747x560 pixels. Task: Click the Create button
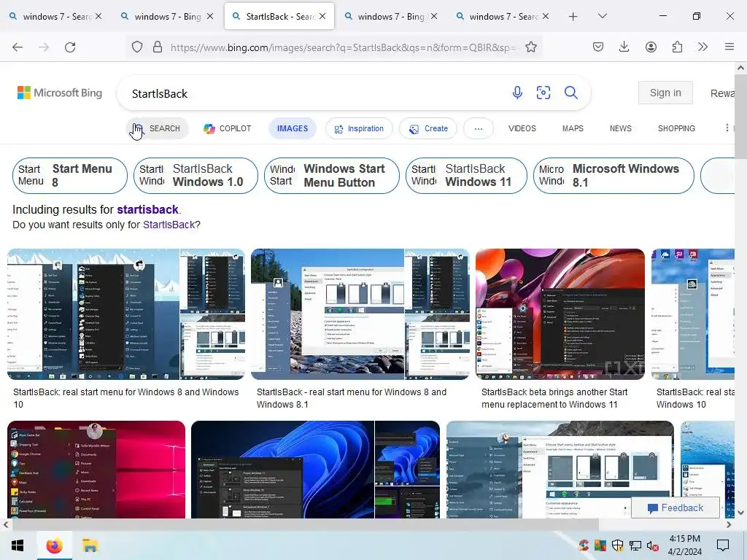[428, 128]
